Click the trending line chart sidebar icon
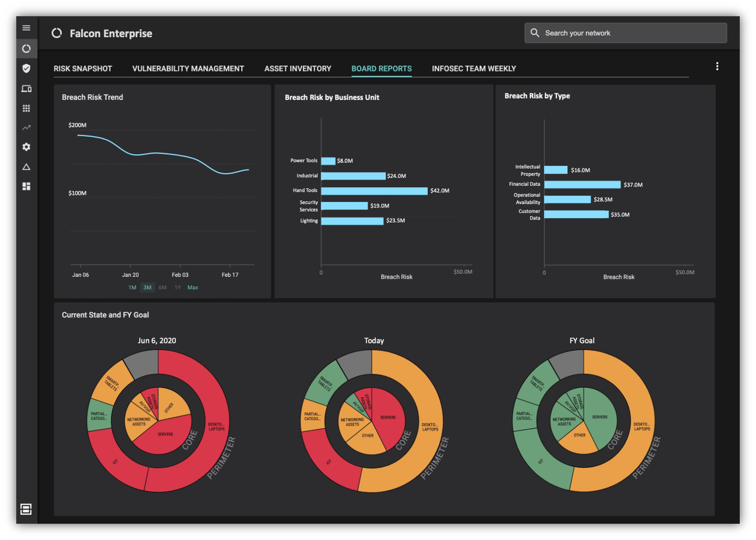This screenshot has width=756, height=540. pos(27,128)
